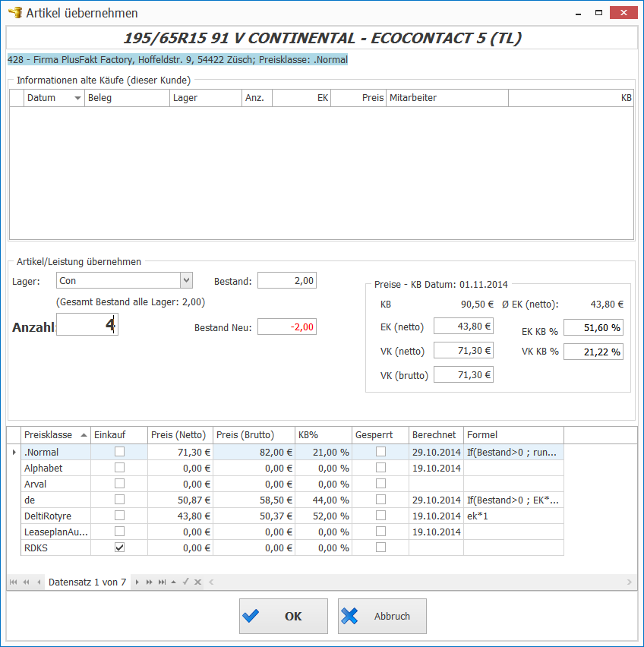Open the Lager dropdown arrow
The image size is (644, 647).
(187, 280)
